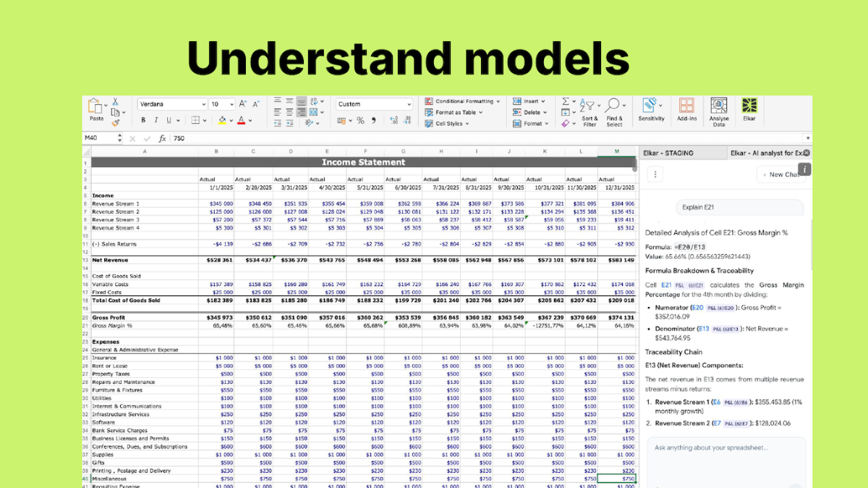
Task: Click the Cut scissors icon
Action: tap(115, 102)
